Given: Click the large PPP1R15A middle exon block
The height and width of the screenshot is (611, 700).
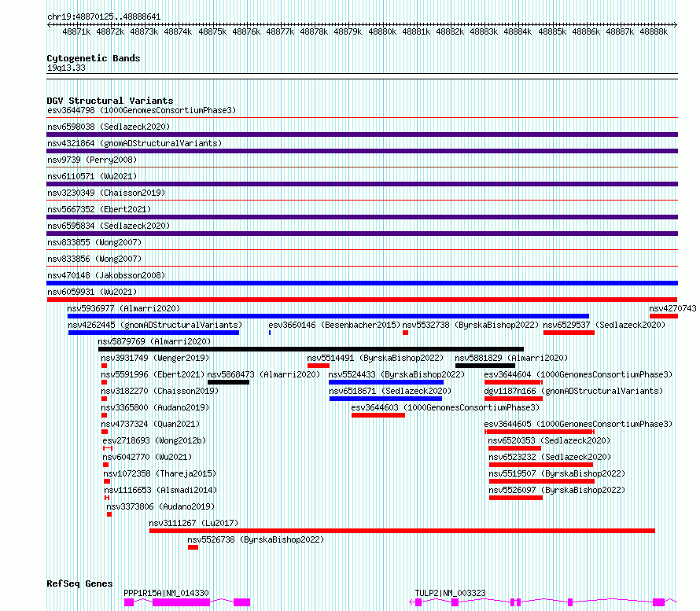Looking at the screenshot, I should (181, 602).
